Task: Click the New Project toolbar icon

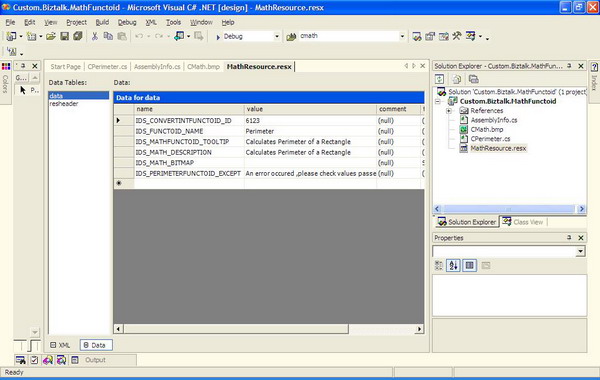Action: point(11,36)
